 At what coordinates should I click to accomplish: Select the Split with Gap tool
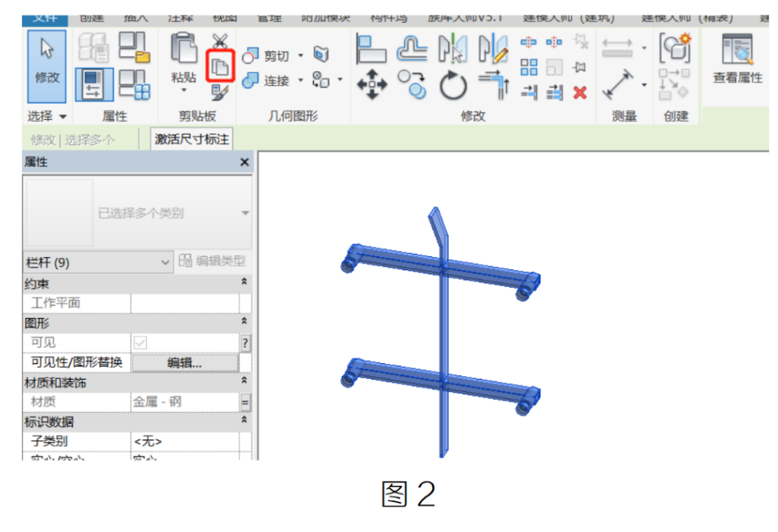pos(554,42)
